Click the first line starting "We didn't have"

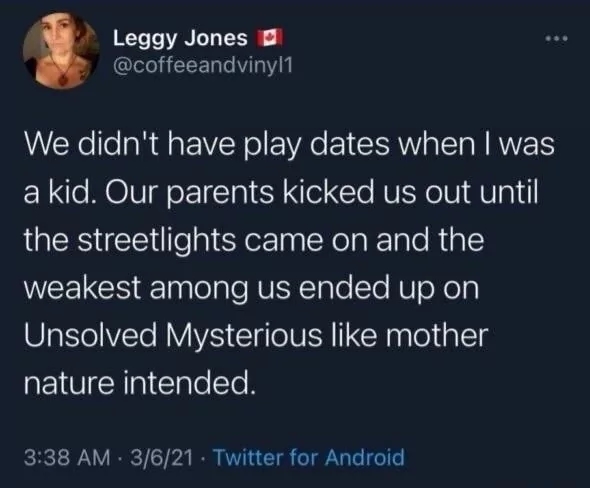289,145
